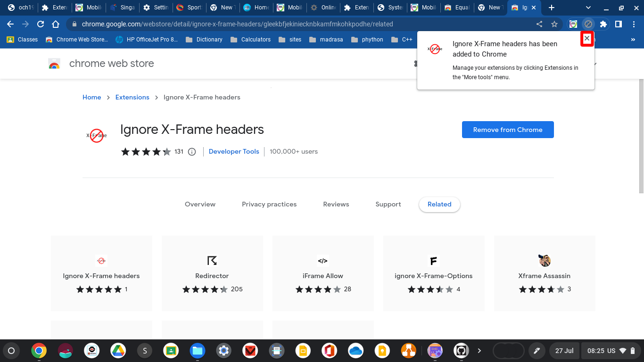
Task: Expand the C++ bookmark folder
Action: pos(402,40)
